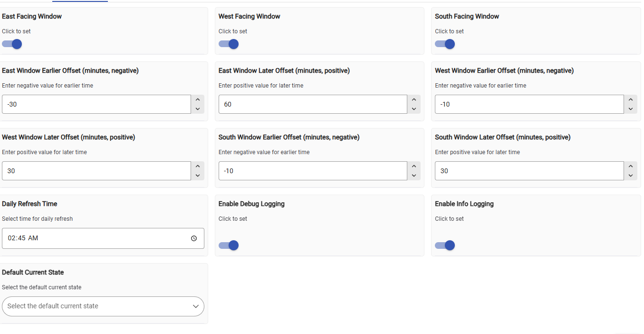This screenshot has height=334, width=644.
Task: Click the South Window Earlier Offset input field
Action: tap(313, 171)
